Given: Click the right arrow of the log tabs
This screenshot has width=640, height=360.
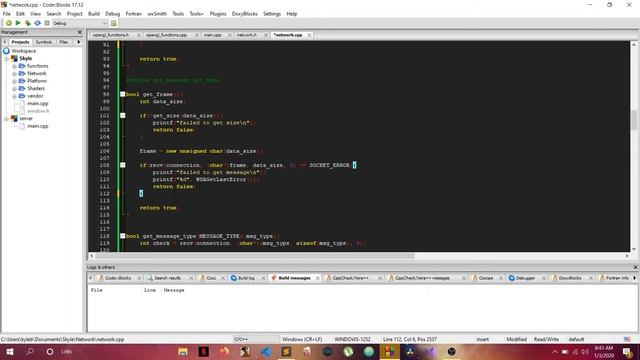Looking at the screenshot, I should (635, 278).
